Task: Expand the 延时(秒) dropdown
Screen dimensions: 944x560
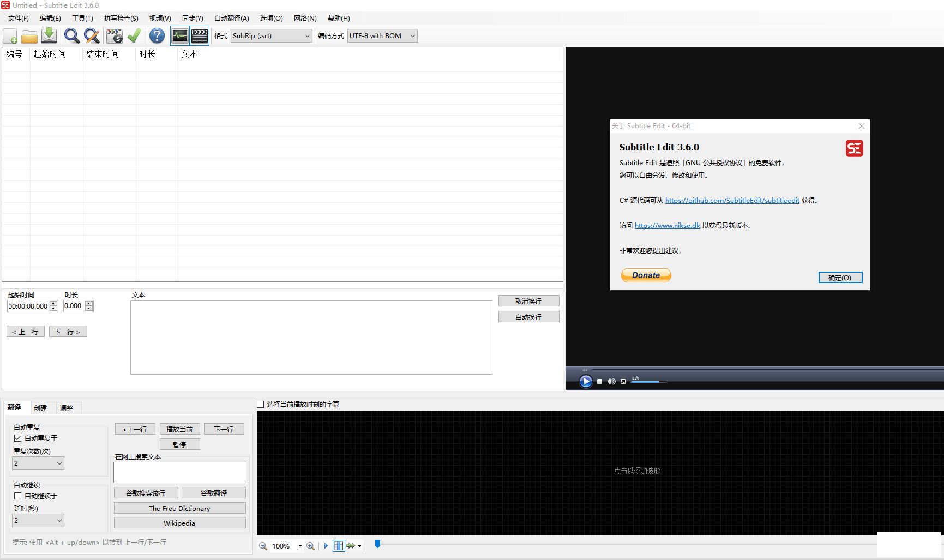Action: pos(38,520)
